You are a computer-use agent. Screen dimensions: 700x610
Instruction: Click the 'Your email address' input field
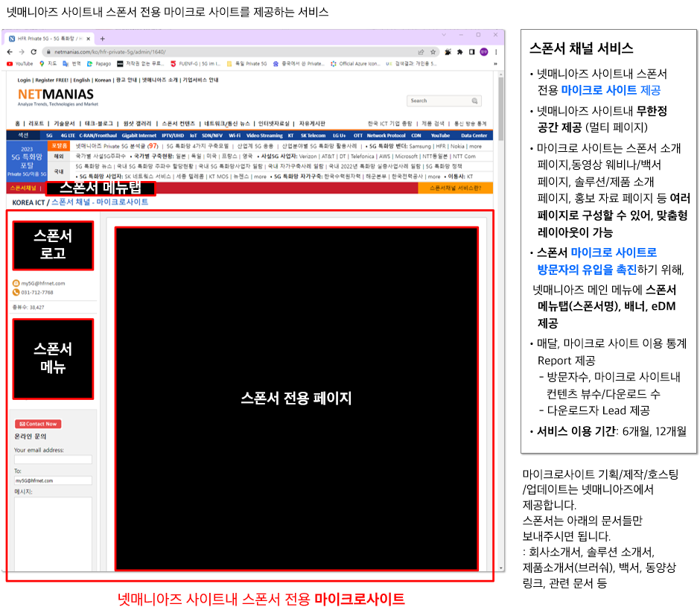pos(53,460)
